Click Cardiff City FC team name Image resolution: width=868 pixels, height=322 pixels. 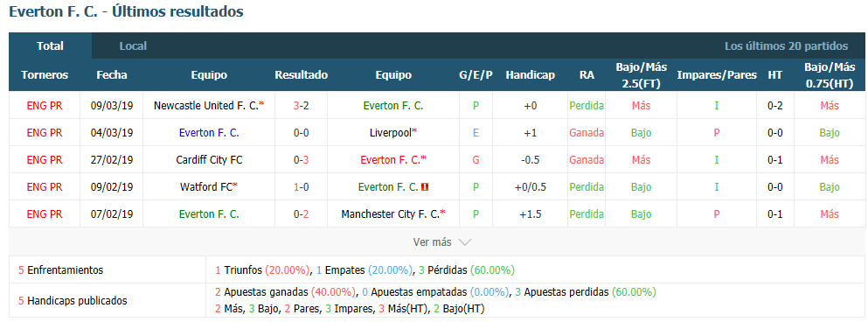[x=209, y=160]
